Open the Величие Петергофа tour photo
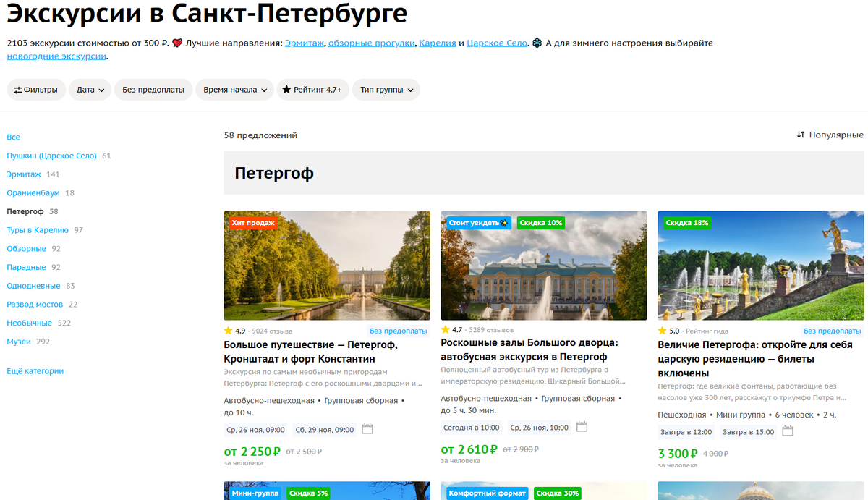The image size is (868, 500). pos(761,266)
